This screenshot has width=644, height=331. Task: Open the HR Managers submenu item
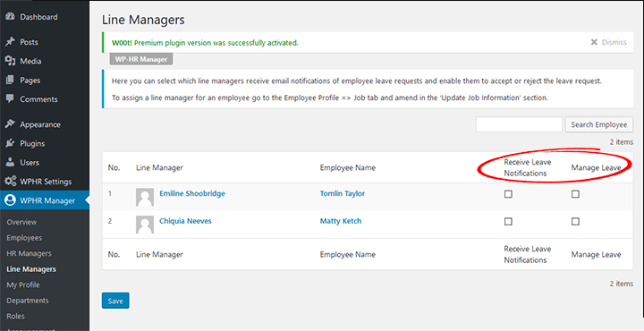(x=30, y=253)
